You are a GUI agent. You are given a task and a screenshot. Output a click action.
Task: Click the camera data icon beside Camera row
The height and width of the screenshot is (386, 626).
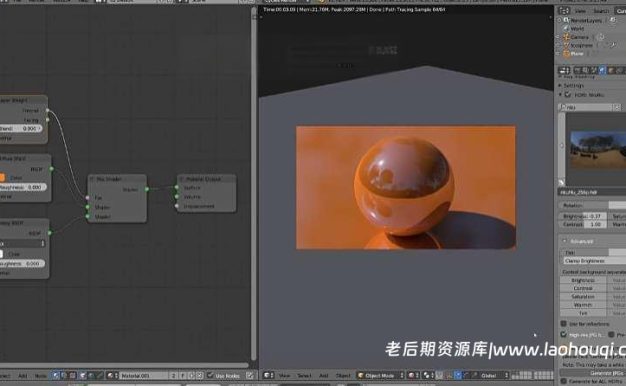[601, 37]
